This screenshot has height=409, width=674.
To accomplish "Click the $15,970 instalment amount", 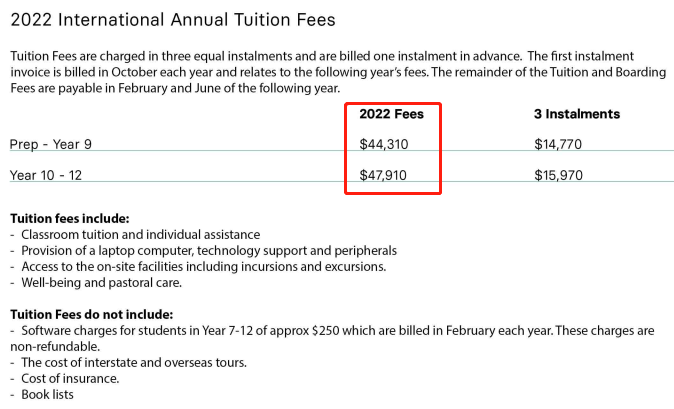I will point(558,175).
